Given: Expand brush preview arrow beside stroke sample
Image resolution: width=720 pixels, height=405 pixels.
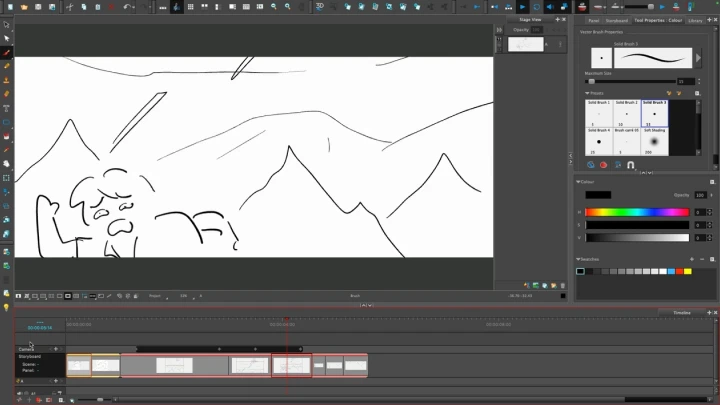Looking at the screenshot, I should (x=698, y=57).
